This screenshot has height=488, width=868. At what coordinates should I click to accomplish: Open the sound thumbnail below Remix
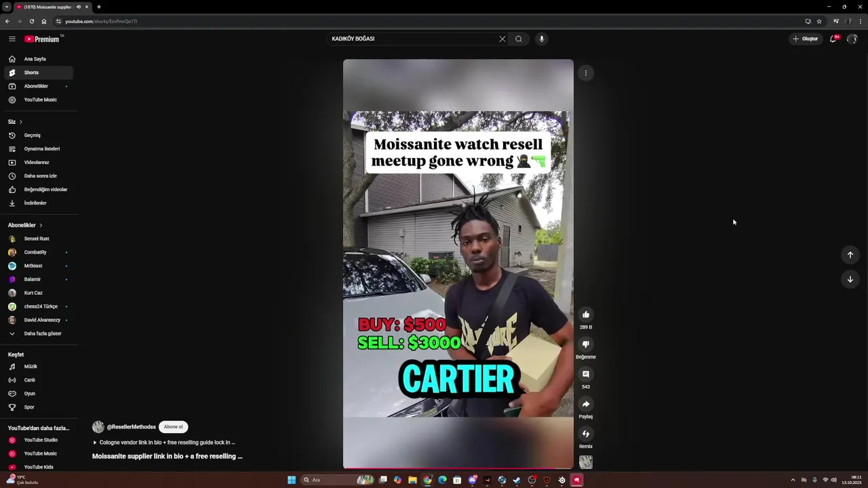click(586, 462)
